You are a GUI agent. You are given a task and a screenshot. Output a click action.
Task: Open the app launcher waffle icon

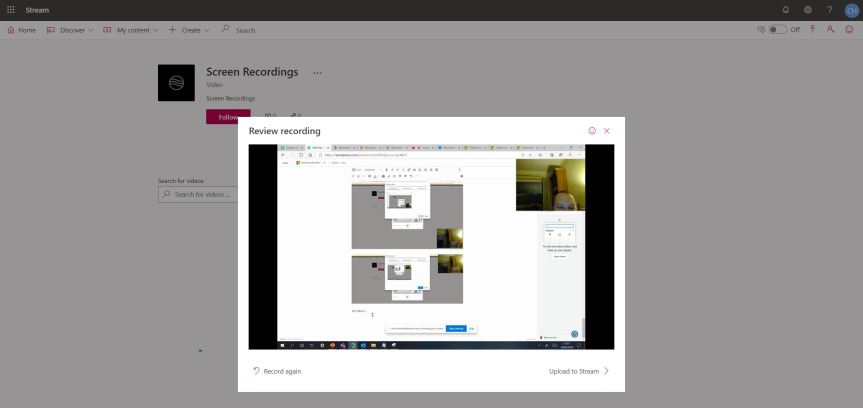(x=11, y=10)
